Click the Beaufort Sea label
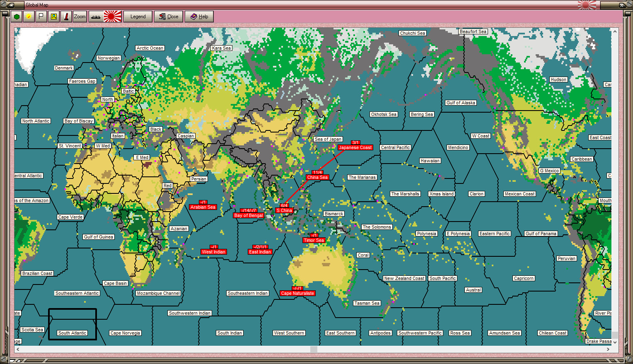Viewport: 633px width, 364px height. tap(473, 31)
